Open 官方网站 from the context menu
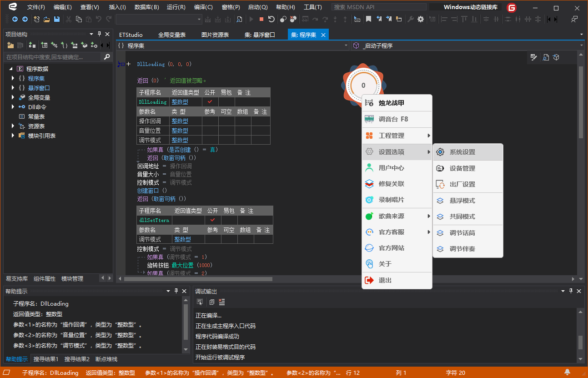588x378 pixels. tap(397, 248)
